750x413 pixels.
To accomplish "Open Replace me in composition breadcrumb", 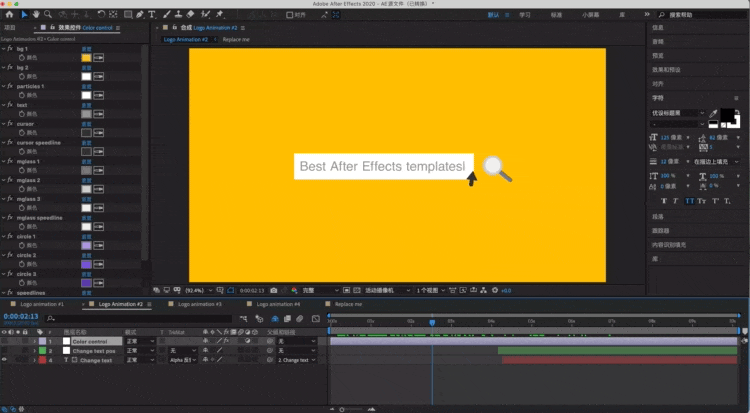I will tap(236, 39).
